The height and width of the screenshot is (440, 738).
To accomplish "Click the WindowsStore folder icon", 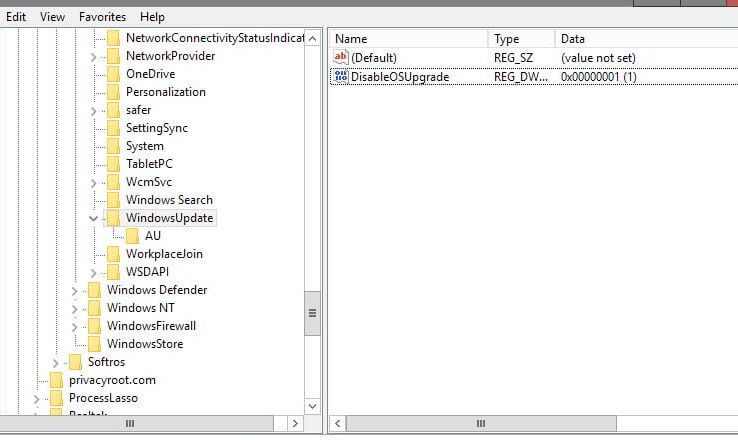I will click(94, 344).
